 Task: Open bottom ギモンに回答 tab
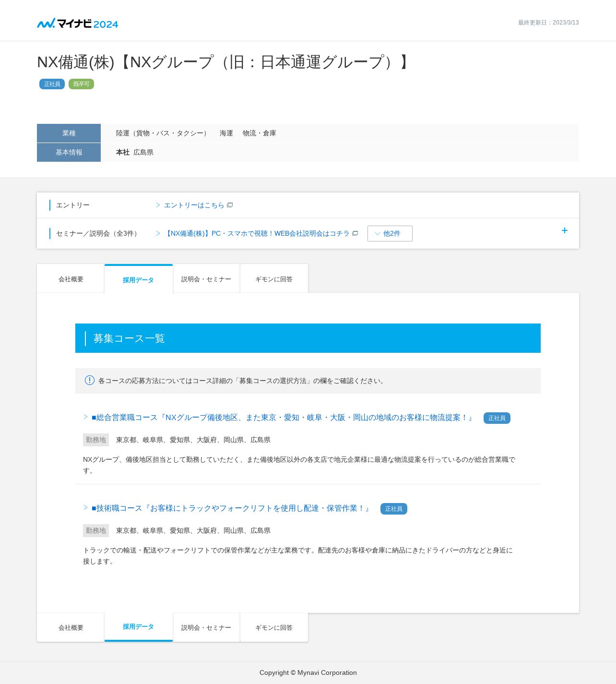(x=274, y=627)
